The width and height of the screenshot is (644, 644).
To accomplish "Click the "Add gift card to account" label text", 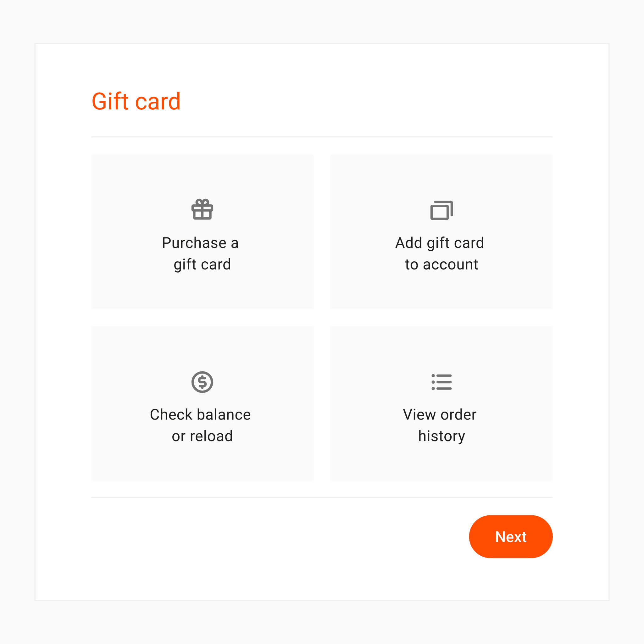I will pyautogui.click(x=440, y=254).
